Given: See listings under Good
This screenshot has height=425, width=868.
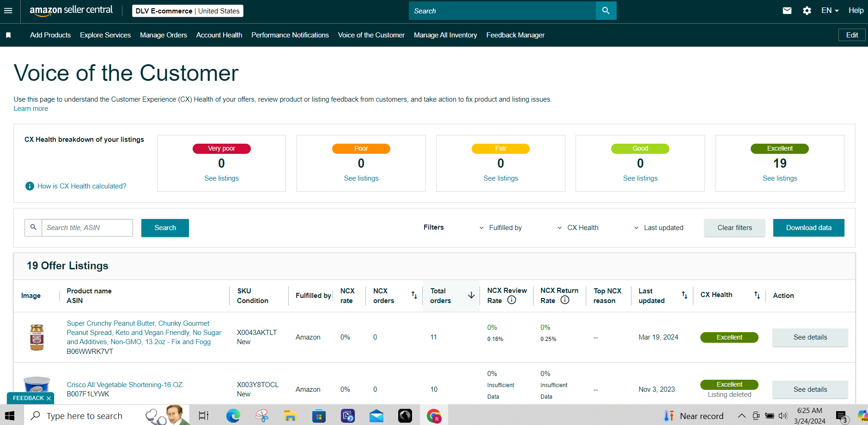Looking at the screenshot, I should (640, 178).
